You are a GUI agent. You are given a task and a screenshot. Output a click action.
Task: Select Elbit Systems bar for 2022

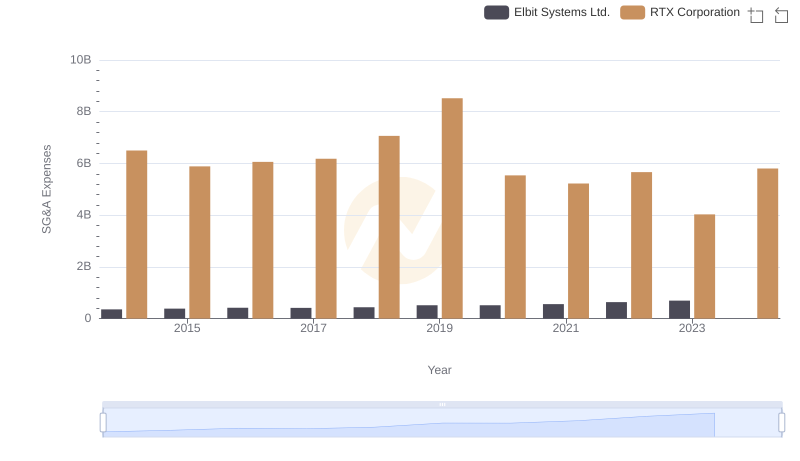(x=616, y=311)
